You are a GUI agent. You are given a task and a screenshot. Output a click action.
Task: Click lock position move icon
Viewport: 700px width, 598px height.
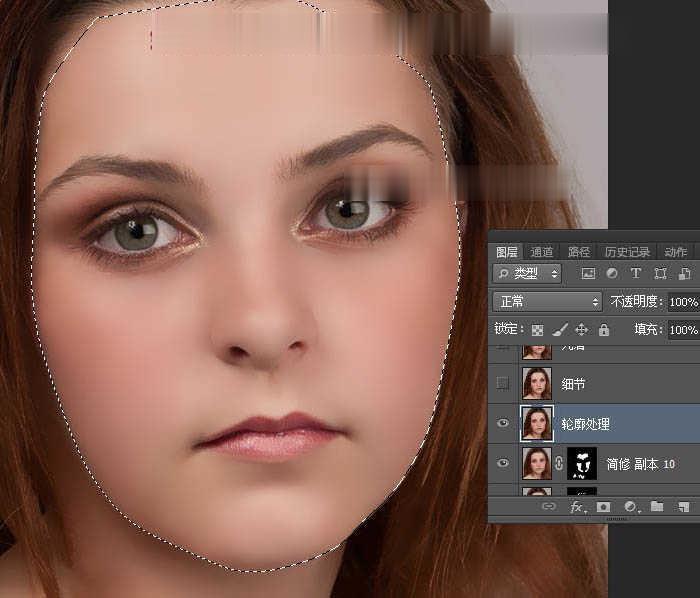[581, 330]
